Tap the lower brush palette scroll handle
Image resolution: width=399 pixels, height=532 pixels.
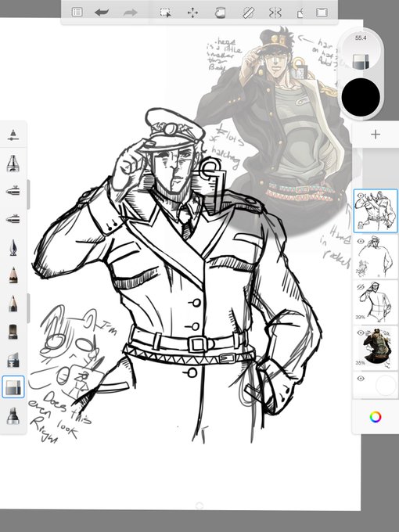click(x=28, y=308)
